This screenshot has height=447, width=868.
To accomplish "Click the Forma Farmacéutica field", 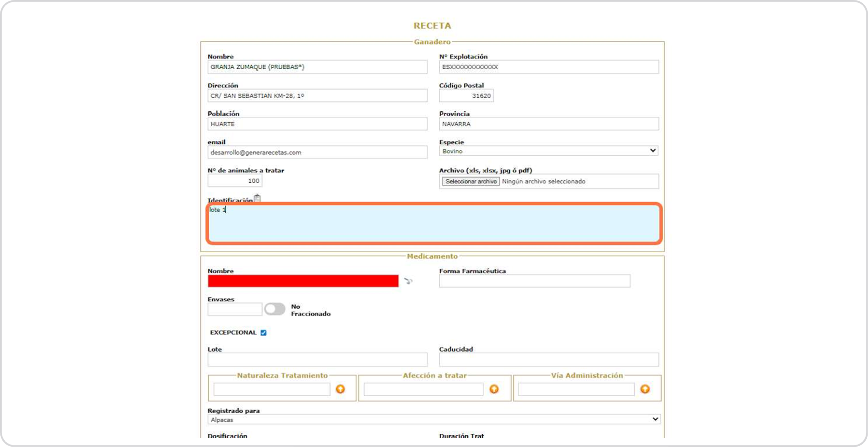I will (534, 281).
